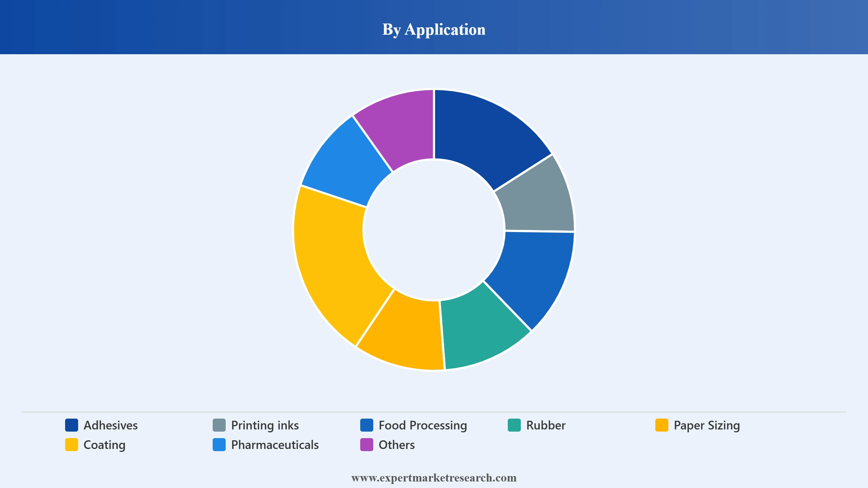Select the purple Others donut slice
The height and width of the screenshot is (488, 868).
click(401, 130)
